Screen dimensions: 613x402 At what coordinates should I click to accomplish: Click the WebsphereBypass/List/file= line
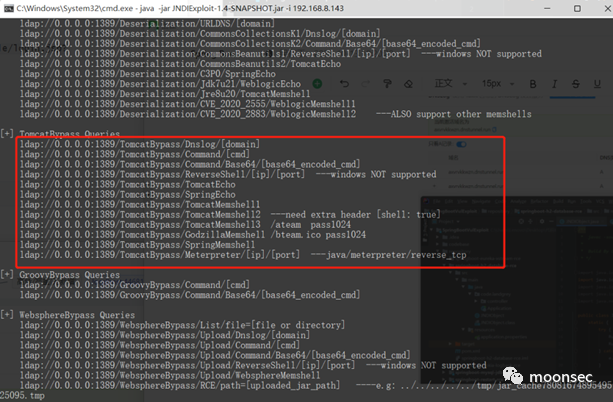point(183,325)
